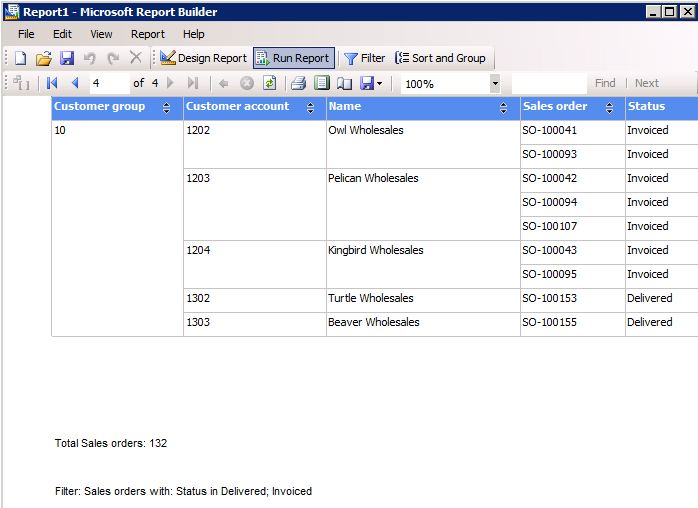
Task: Click Turtle Wholesales name cell
Action: [423, 301]
